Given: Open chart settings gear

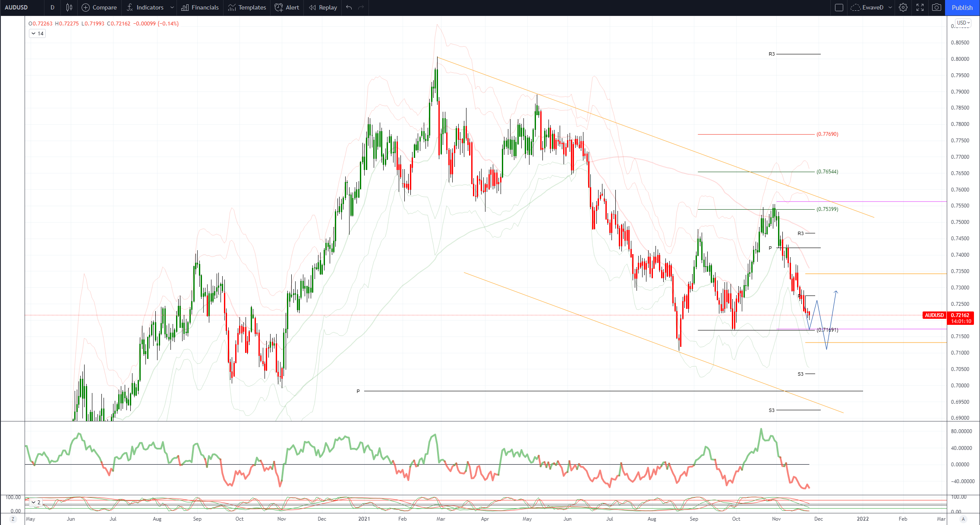Looking at the screenshot, I should point(903,7).
